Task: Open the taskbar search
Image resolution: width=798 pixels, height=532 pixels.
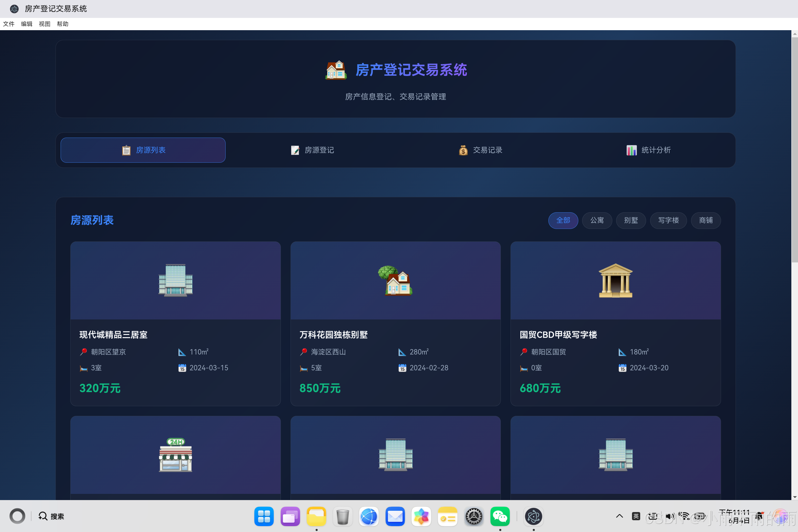Action: click(x=51, y=516)
